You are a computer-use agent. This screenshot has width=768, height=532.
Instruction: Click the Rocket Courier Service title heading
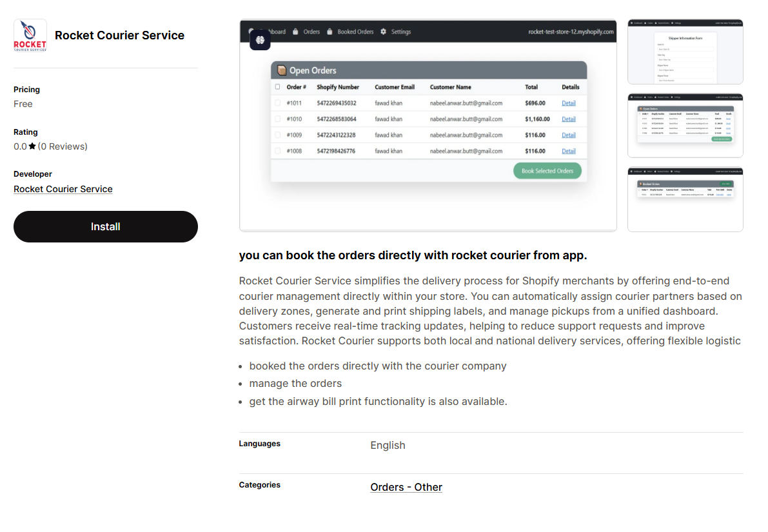click(119, 35)
